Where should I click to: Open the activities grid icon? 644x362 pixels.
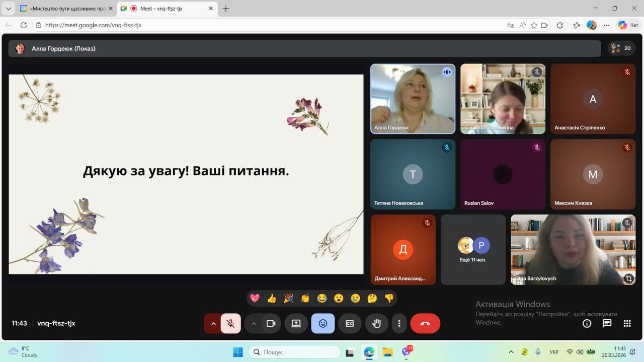coord(627,324)
